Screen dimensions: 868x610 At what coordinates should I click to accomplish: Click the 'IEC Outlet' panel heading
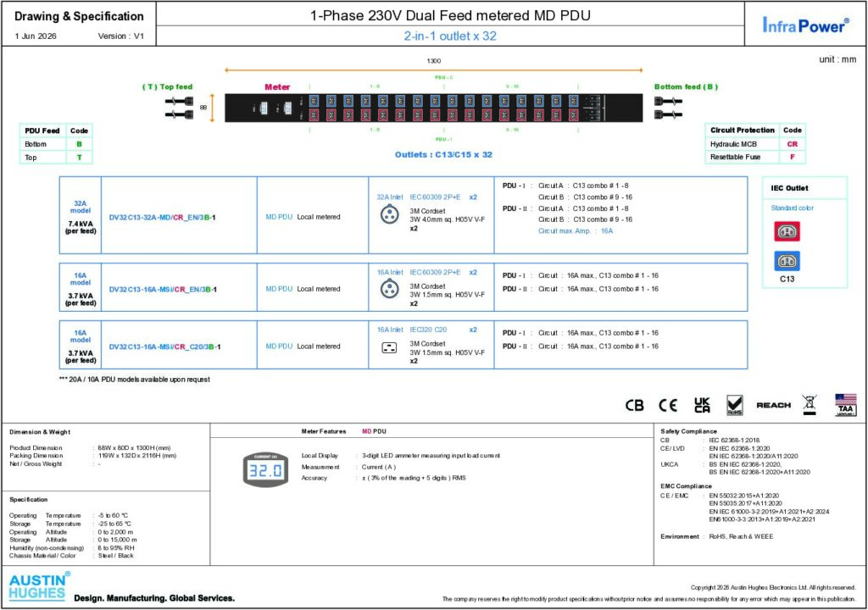789,188
